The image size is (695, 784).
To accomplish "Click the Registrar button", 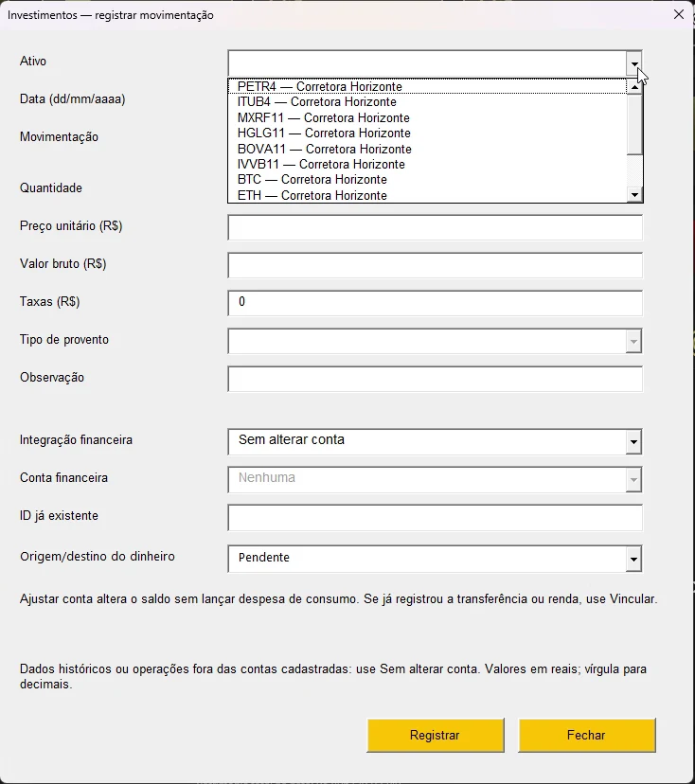I will click(435, 736).
